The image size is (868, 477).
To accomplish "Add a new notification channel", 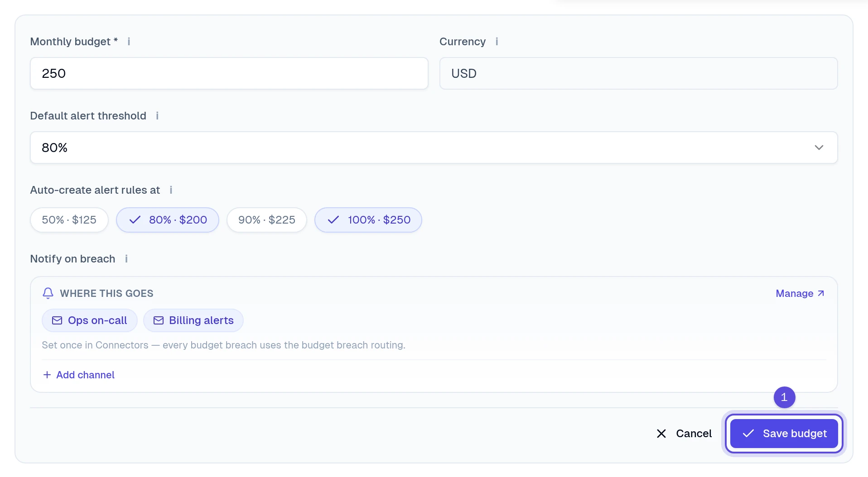I will [78, 375].
